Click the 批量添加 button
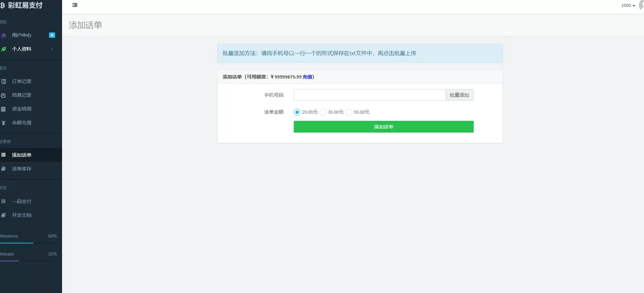The height and width of the screenshot is (293, 644). tap(459, 95)
